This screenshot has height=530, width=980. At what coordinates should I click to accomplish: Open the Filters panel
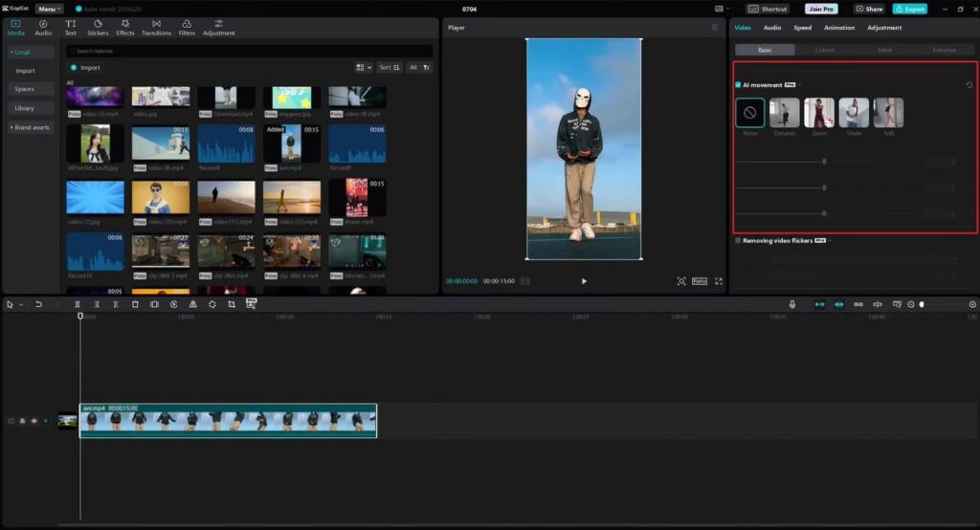click(x=187, y=28)
